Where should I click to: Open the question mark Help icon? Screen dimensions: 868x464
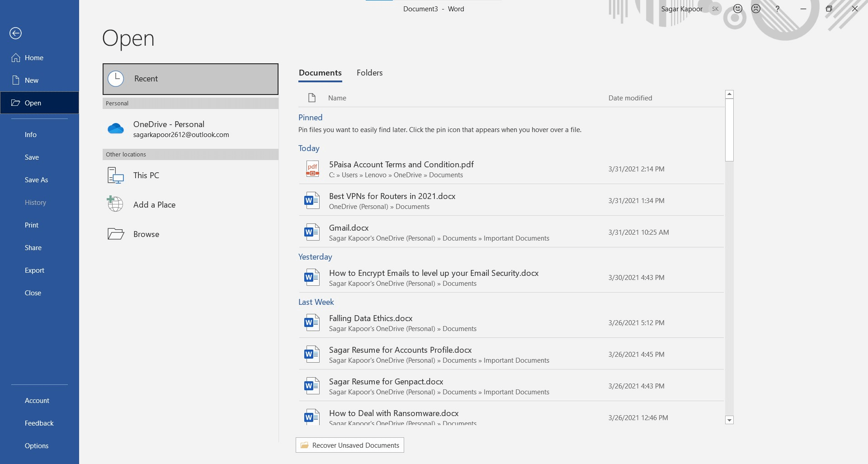click(x=778, y=9)
